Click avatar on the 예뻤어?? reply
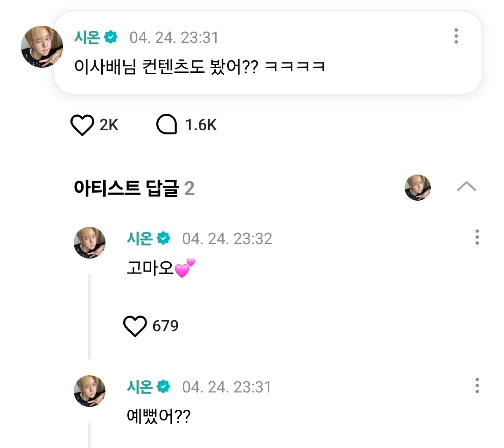Screen dimensions: 504x448 coord(90,391)
